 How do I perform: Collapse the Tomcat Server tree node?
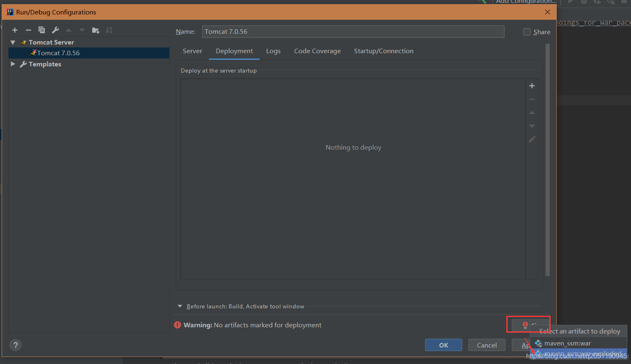pos(13,42)
